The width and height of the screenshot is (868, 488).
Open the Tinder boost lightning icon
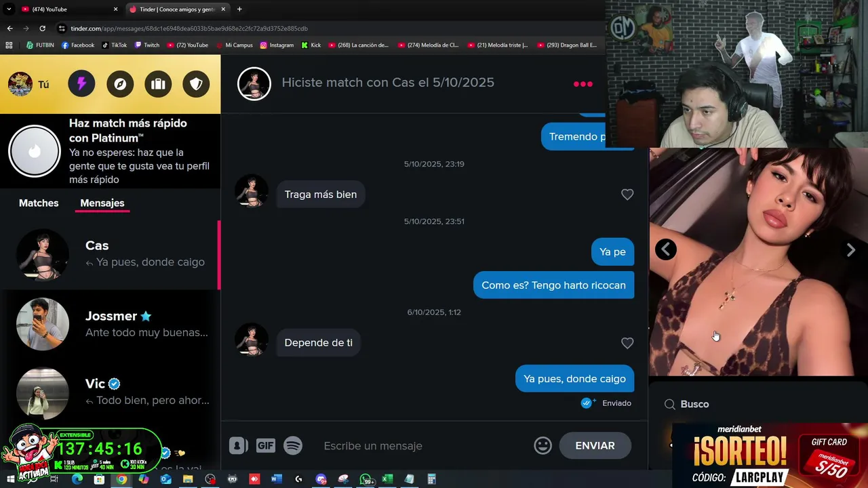click(x=81, y=84)
